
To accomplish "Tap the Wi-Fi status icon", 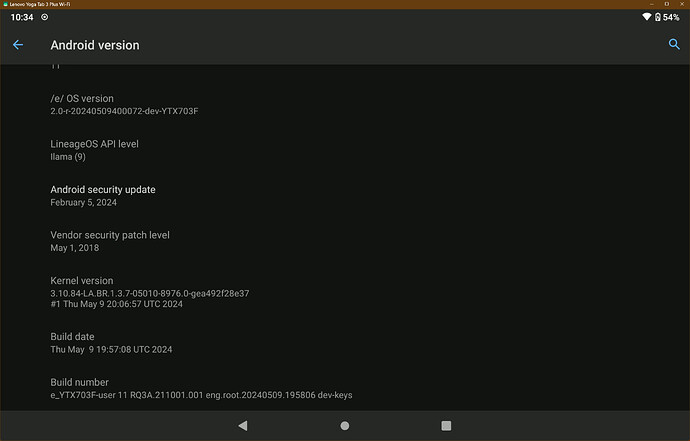I will pyautogui.click(x=646, y=17).
